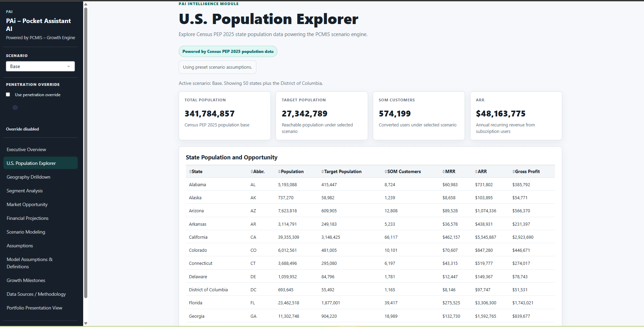Open Financial Projections

coord(41,218)
